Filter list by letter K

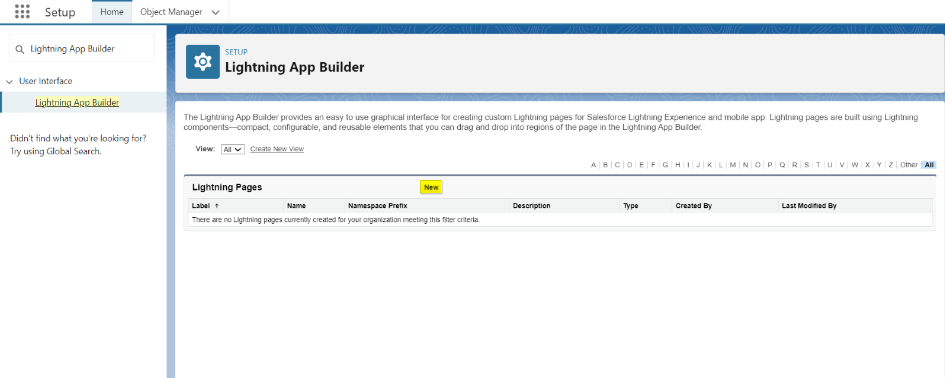710,165
